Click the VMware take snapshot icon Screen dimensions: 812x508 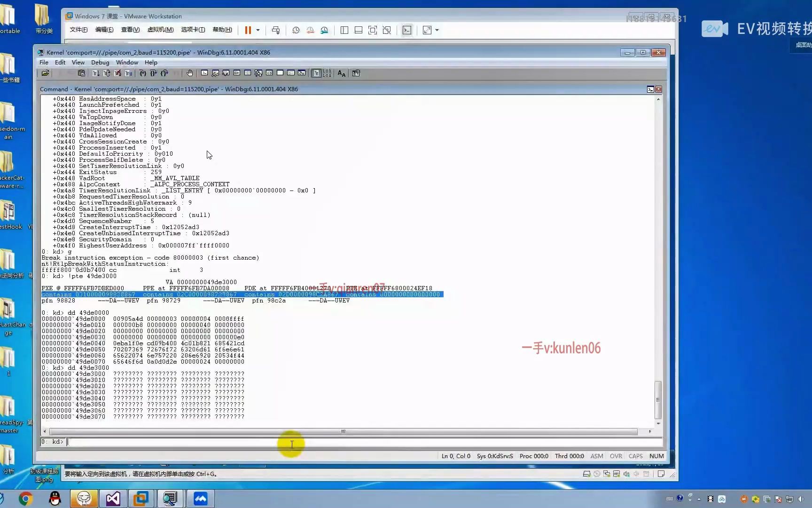tap(296, 30)
